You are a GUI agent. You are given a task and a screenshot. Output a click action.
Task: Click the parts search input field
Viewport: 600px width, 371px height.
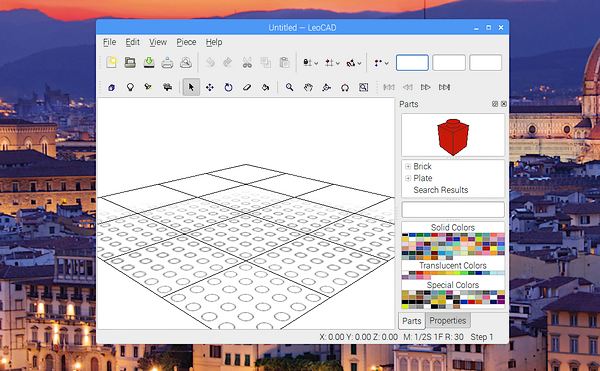(x=453, y=210)
